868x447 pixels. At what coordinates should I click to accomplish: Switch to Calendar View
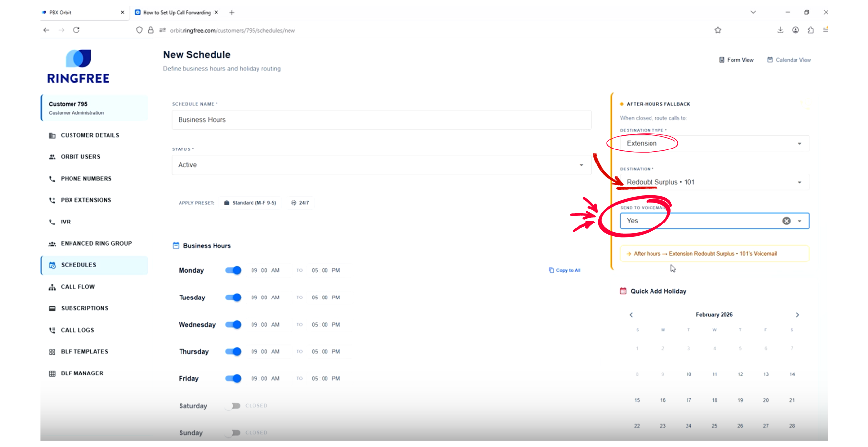tap(789, 60)
